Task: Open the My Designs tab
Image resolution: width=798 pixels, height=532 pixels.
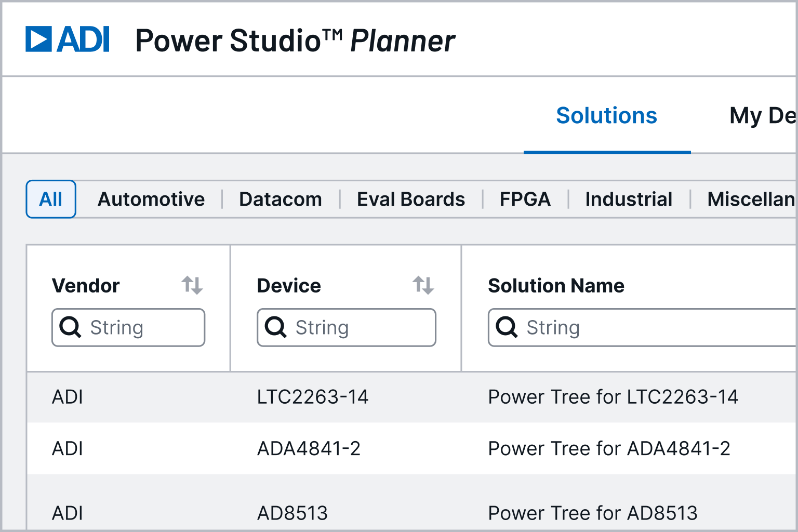Action: click(x=763, y=115)
